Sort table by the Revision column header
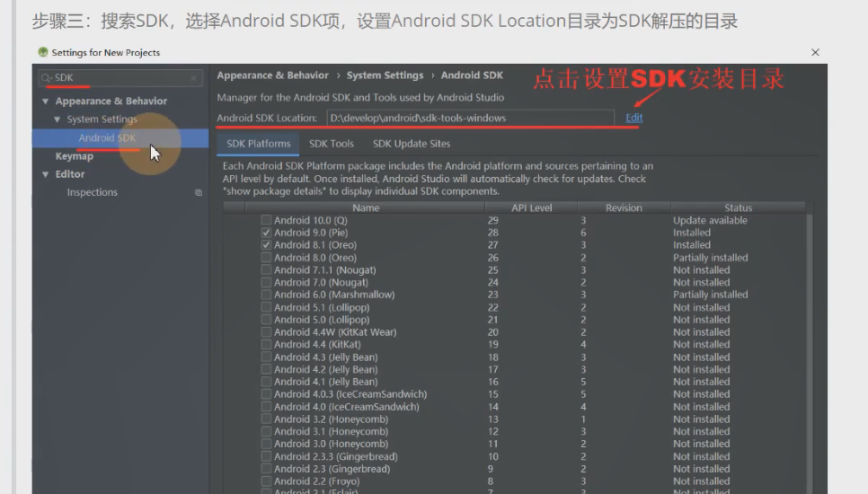This screenshot has width=868, height=494. point(624,208)
